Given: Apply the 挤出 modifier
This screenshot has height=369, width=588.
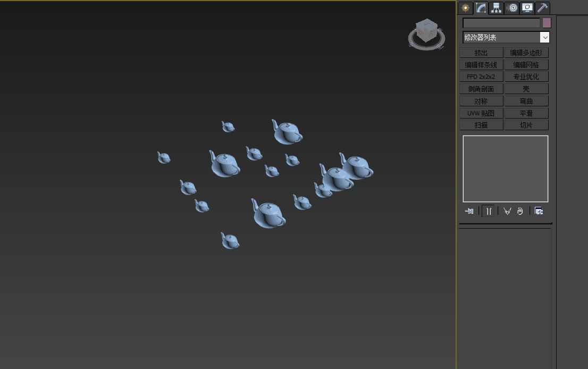Looking at the screenshot, I should coord(481,53).
